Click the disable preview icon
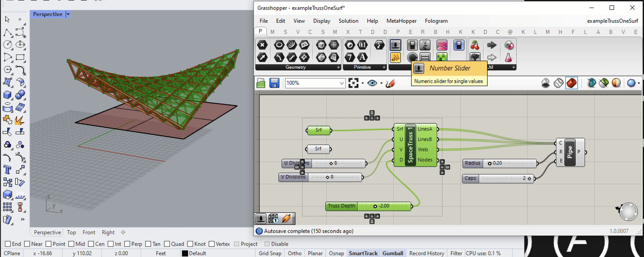644x257 pixels. (545, 83)
